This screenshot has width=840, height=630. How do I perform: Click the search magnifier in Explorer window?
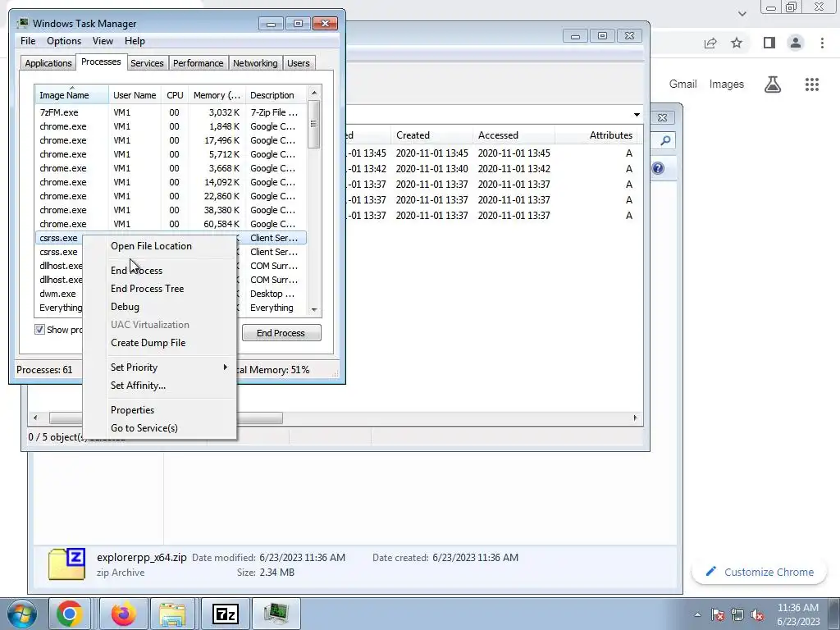(664, 140)
